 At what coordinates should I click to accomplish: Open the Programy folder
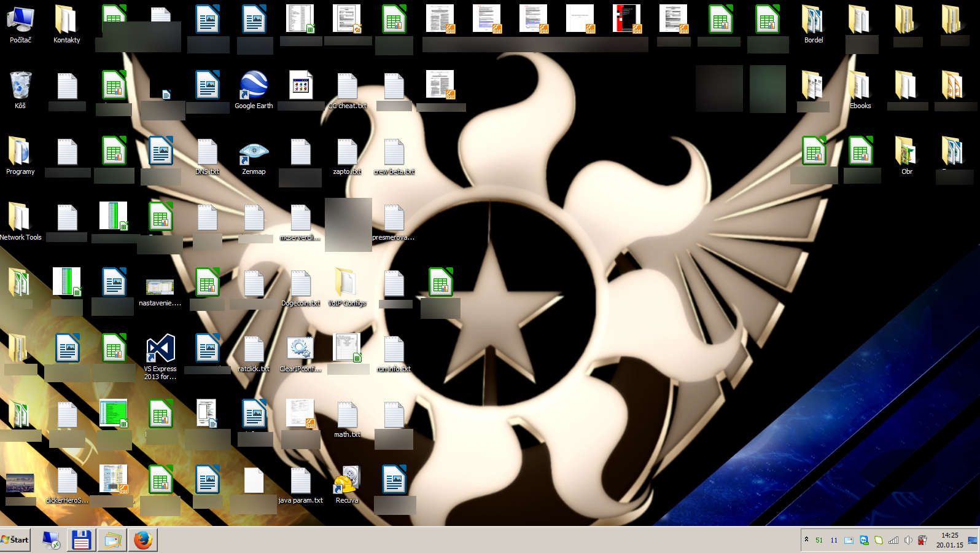tap(20, 155)
